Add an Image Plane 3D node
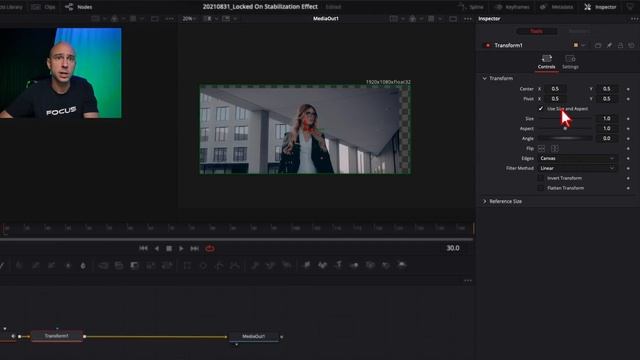Screen dimensions: 640x360 tap(307, 266)
